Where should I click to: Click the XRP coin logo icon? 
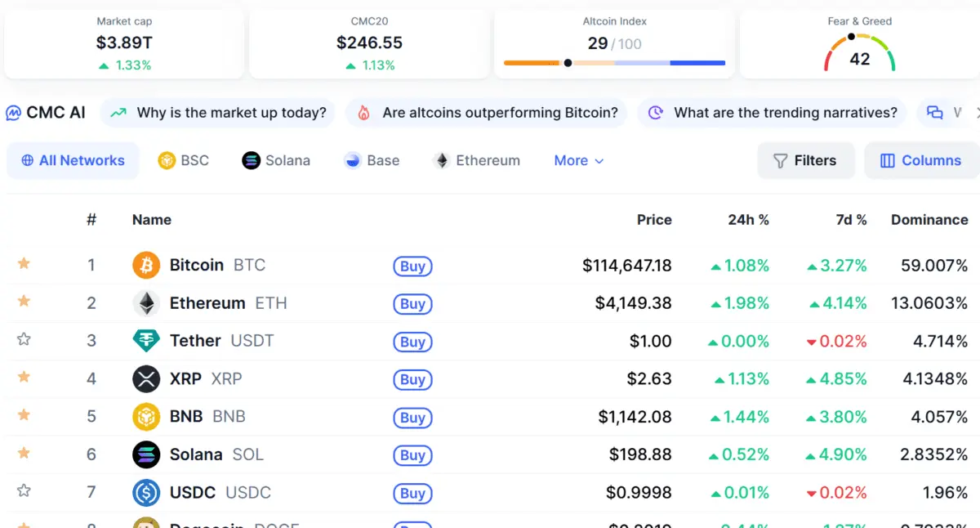pyautogui.click(x=146, y=379)
